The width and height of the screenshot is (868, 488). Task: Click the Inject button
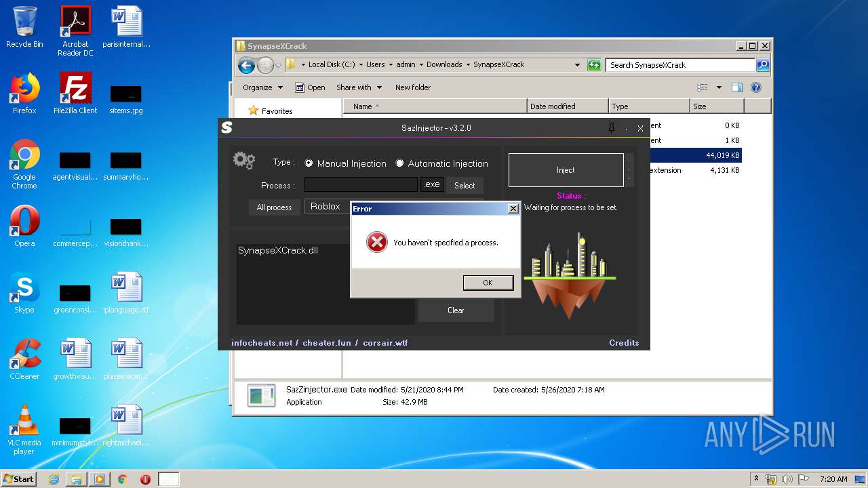pyautogui.click(x=566, y=170)
